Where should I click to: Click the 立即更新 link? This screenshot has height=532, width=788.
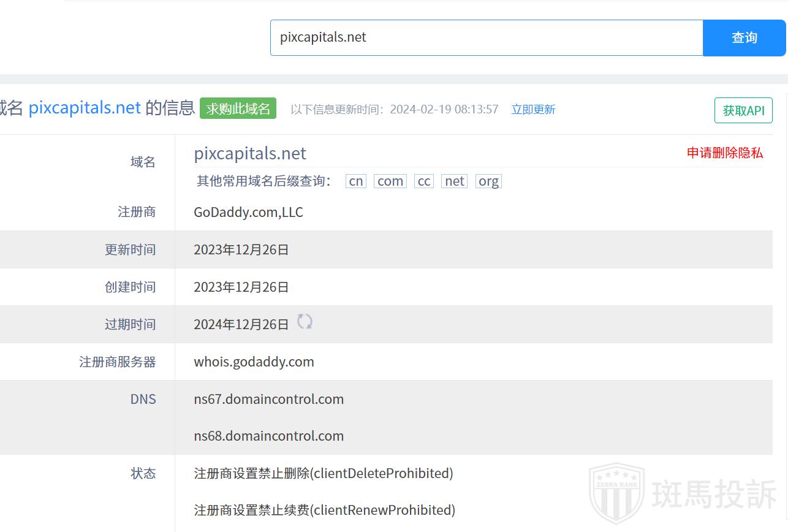pyautogui.click(x=533, y=109)
